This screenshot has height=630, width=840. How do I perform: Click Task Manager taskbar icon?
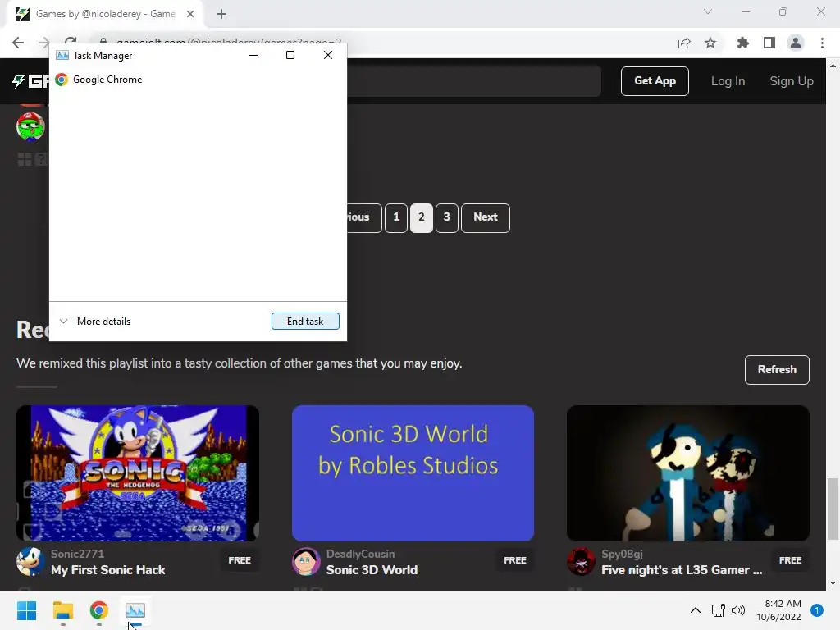135,610
